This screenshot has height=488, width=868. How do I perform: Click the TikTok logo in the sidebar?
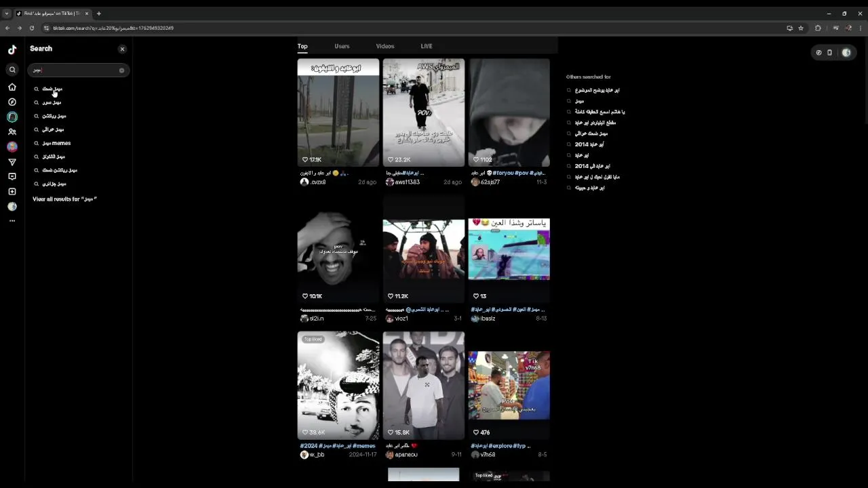(12, 49)
